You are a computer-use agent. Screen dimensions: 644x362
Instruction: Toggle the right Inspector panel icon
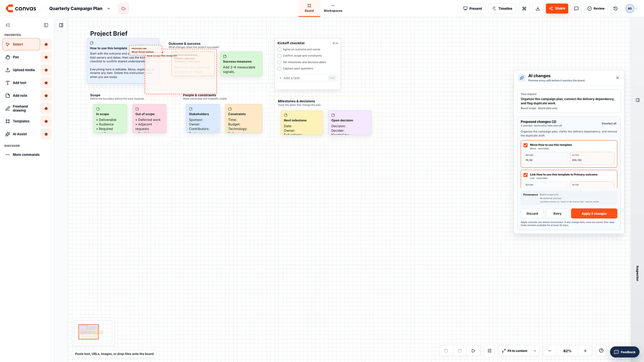pos(637,100)
